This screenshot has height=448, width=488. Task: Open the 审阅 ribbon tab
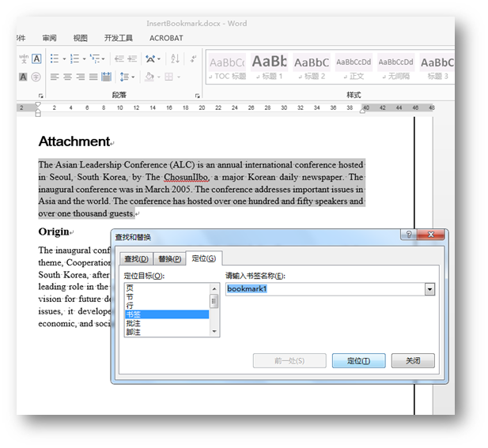point(50,38)
